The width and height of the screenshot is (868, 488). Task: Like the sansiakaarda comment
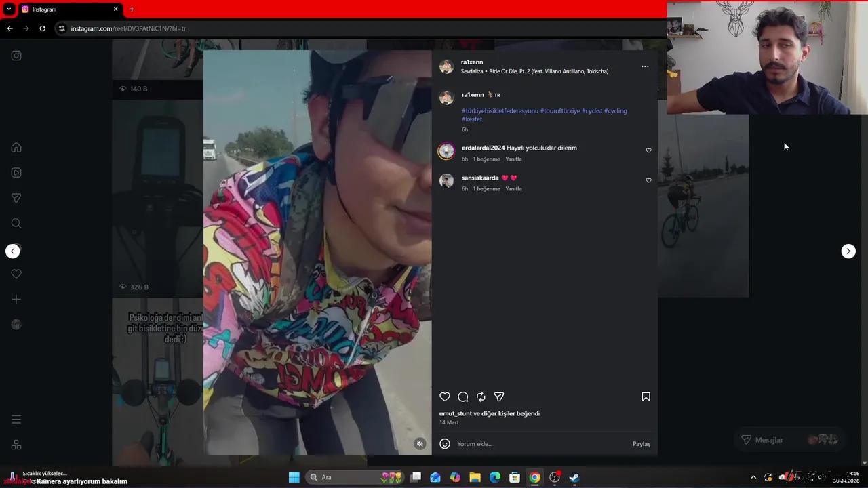point(648,180)
